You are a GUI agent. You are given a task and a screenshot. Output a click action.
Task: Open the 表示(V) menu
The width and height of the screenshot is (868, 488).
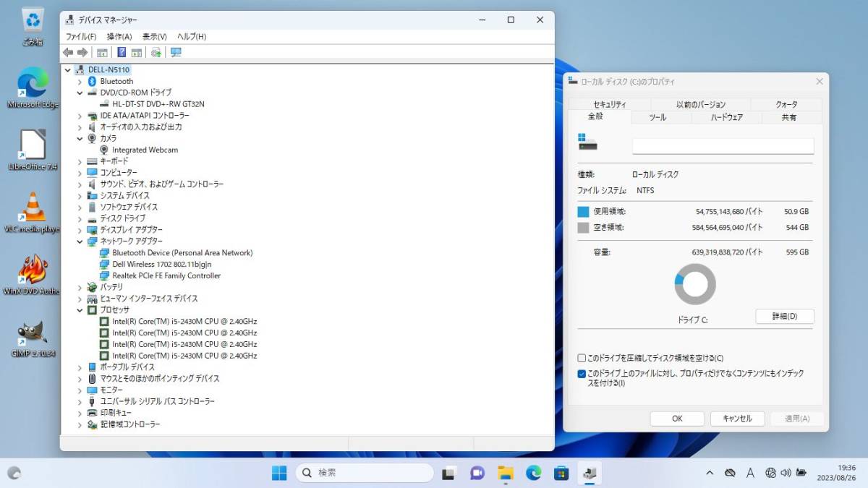[x=155, y=37]
